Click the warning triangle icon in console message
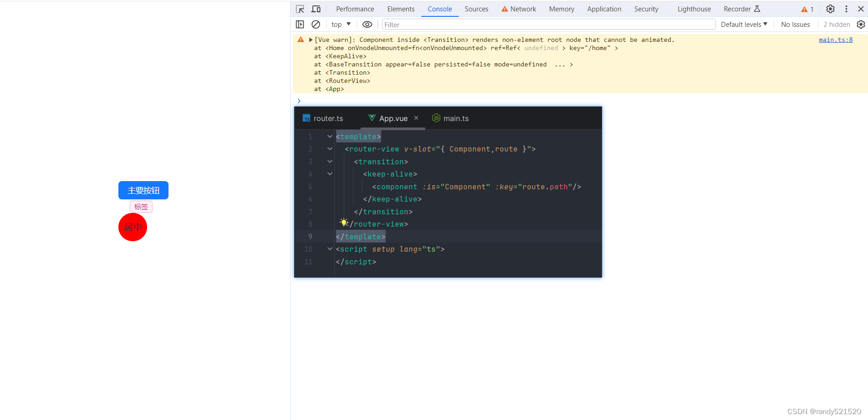Viewport: 868px width, 420px height. (301, 40)
